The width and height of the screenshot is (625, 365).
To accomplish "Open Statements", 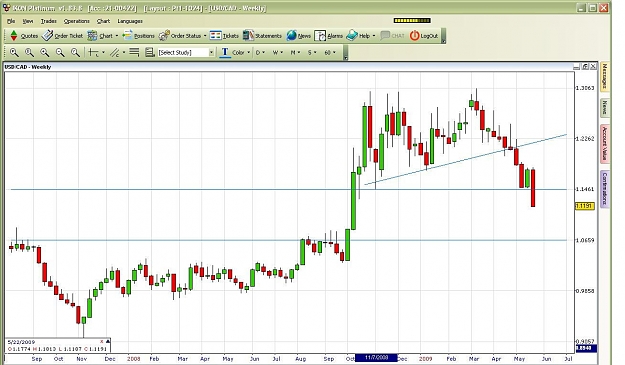I will [262, 36].
